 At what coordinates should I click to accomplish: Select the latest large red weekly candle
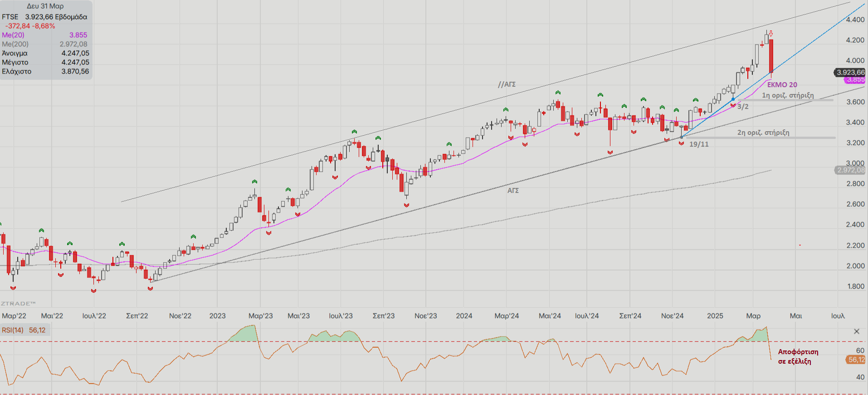(x=771, y=56)
